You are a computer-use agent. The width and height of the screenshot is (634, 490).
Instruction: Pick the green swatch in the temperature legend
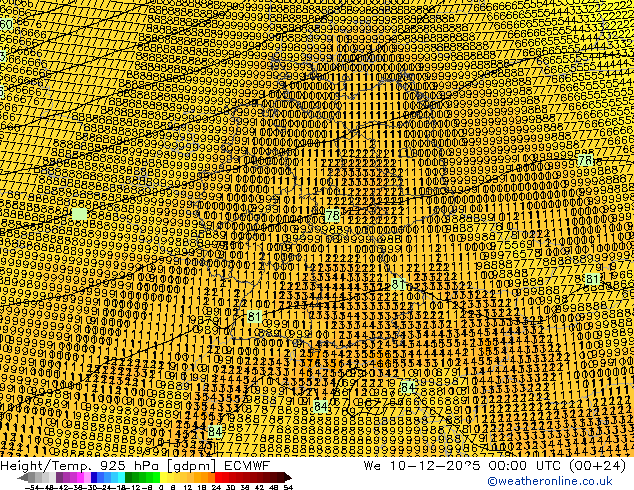(x=142, y=478)
